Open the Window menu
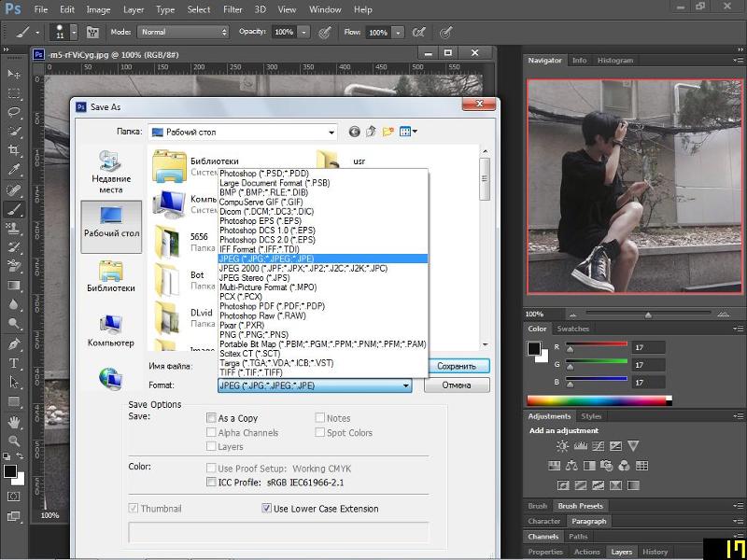This screenshot has width=747, height=560. point(326,9)
